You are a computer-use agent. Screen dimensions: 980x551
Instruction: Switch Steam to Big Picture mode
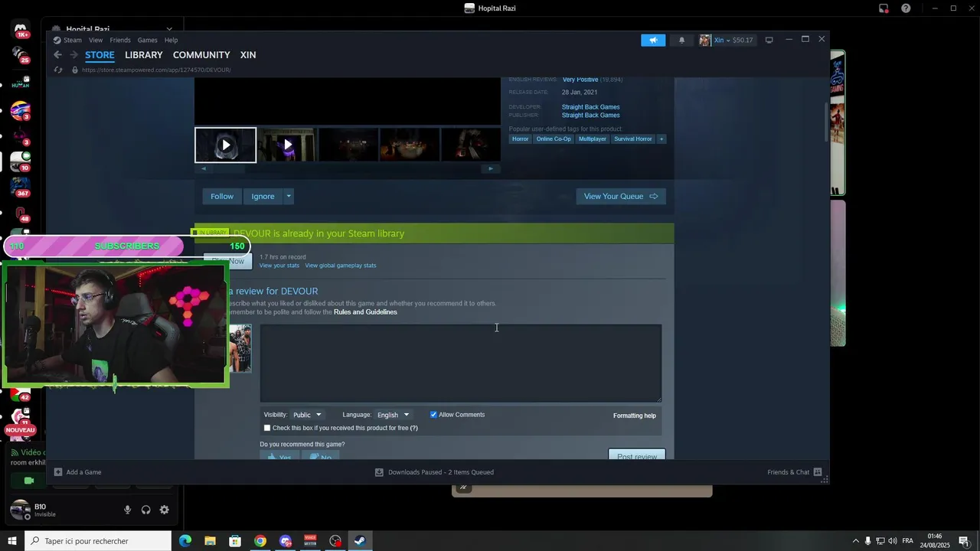click(769, 40)
